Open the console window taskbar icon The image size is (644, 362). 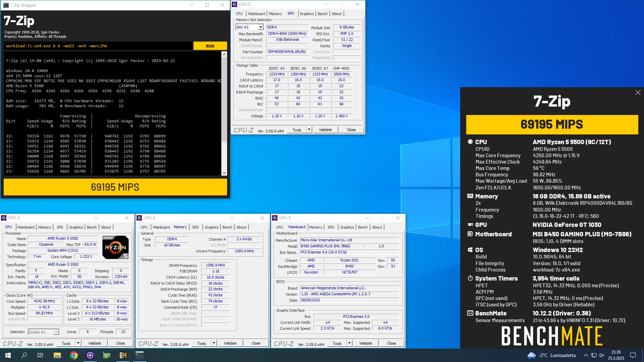tap(140, 355)
